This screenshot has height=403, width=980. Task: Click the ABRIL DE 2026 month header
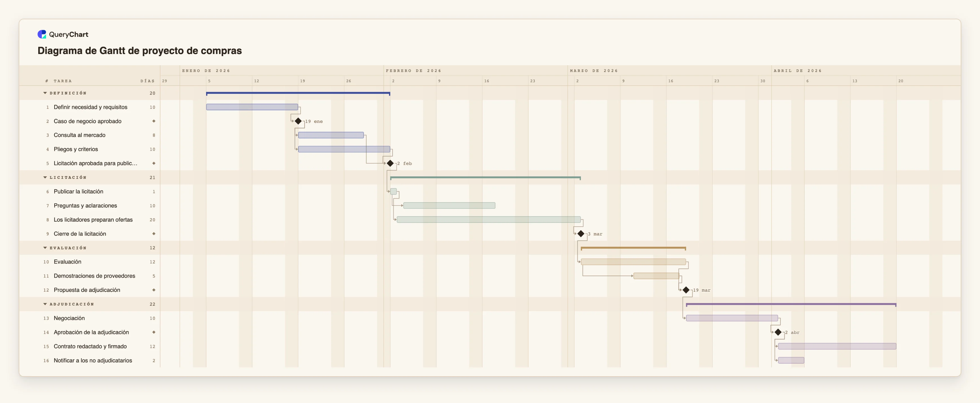click(x=797, y=71)
